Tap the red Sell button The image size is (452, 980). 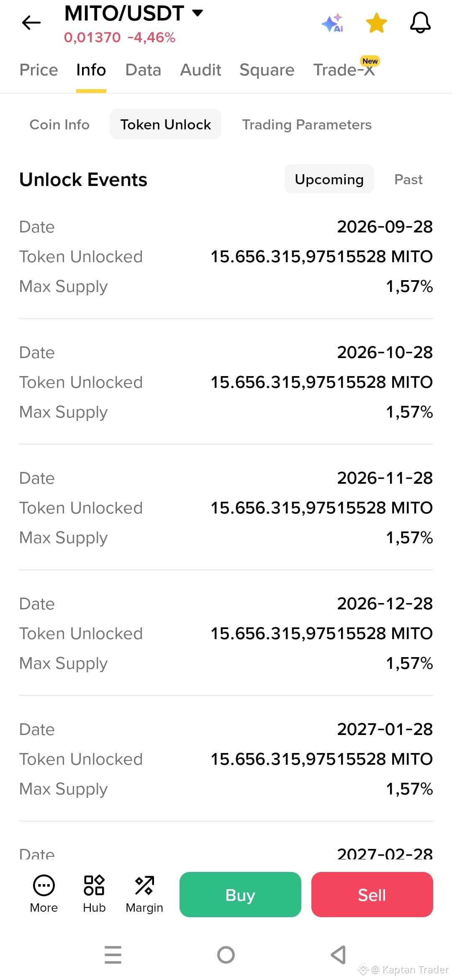(372, 895)
